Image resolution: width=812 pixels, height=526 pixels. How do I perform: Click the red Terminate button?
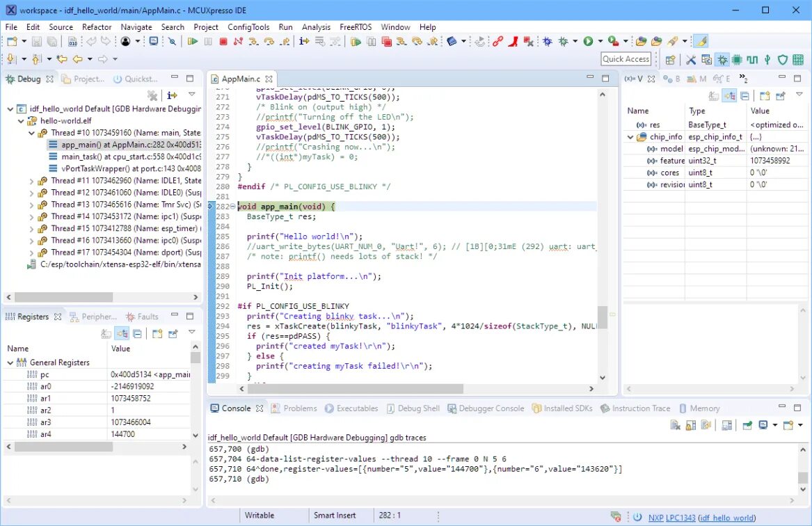coord(223,42)
